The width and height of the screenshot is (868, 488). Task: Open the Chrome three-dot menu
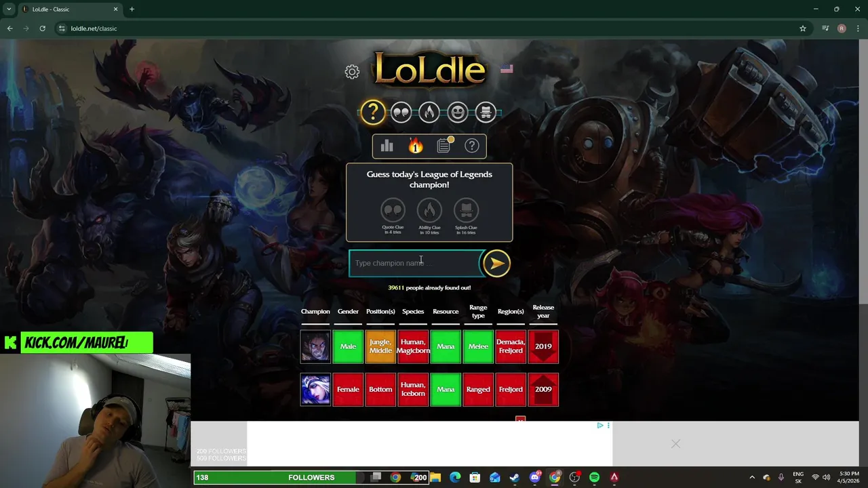[859, 28]
